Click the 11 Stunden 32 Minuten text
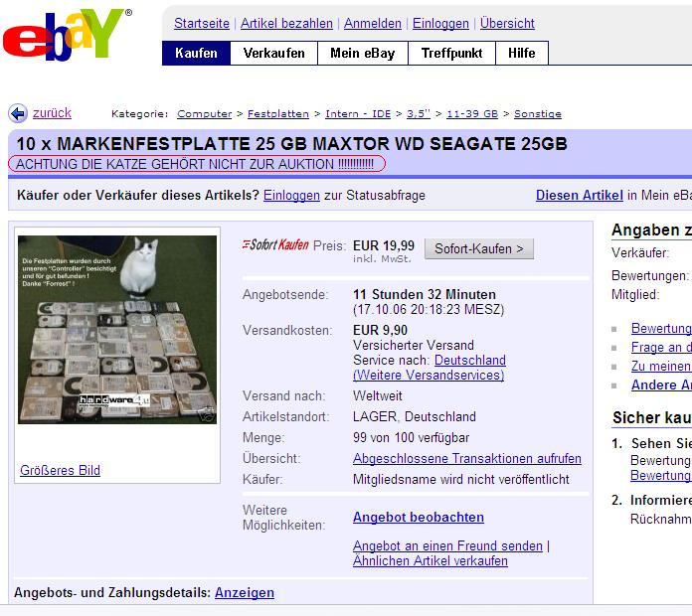Viewport: 692px width, 616px height. [x=425, y=294]
